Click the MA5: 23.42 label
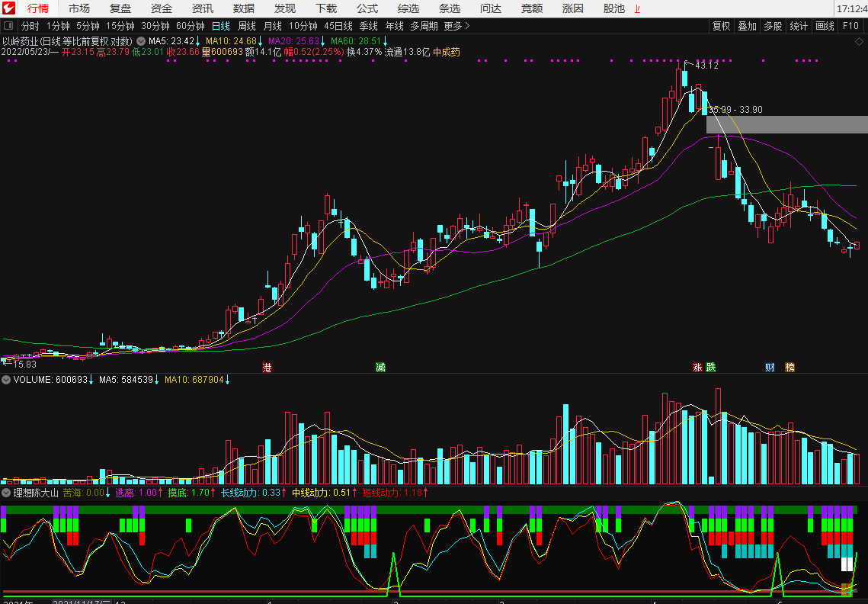868x604 pixels. (171, 41)
